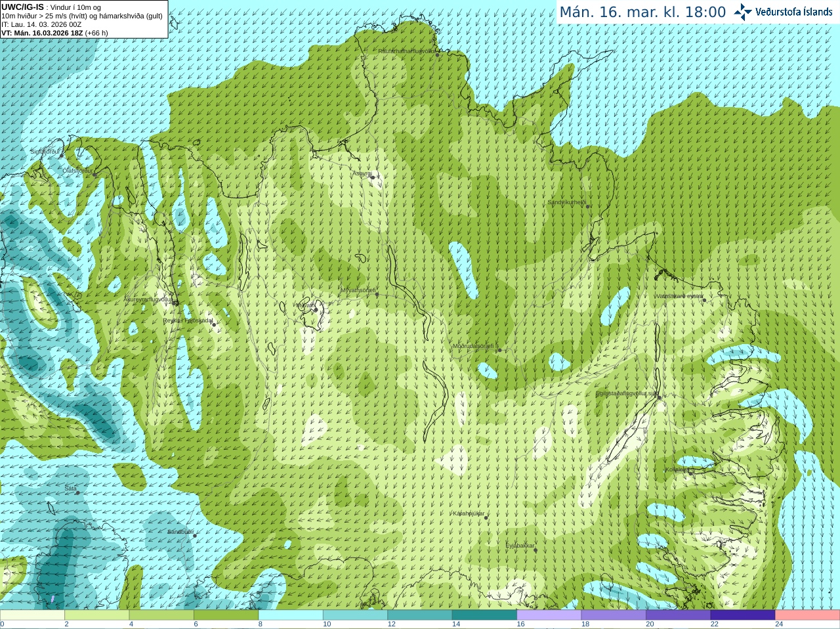Select the Akureyrarflugvöllur station marker
This screenshot has height=629, width=840.
click(x=175, y=303)
